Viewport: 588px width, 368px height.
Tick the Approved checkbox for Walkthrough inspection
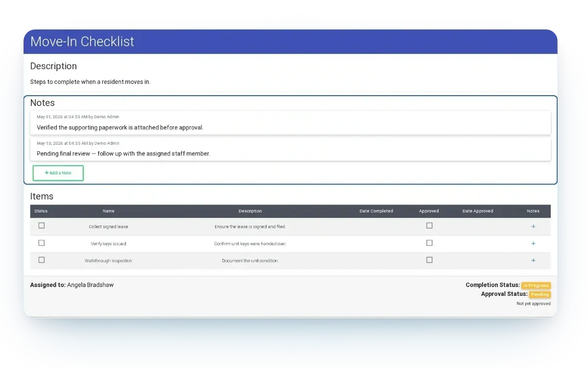click(x=429, y=260)
